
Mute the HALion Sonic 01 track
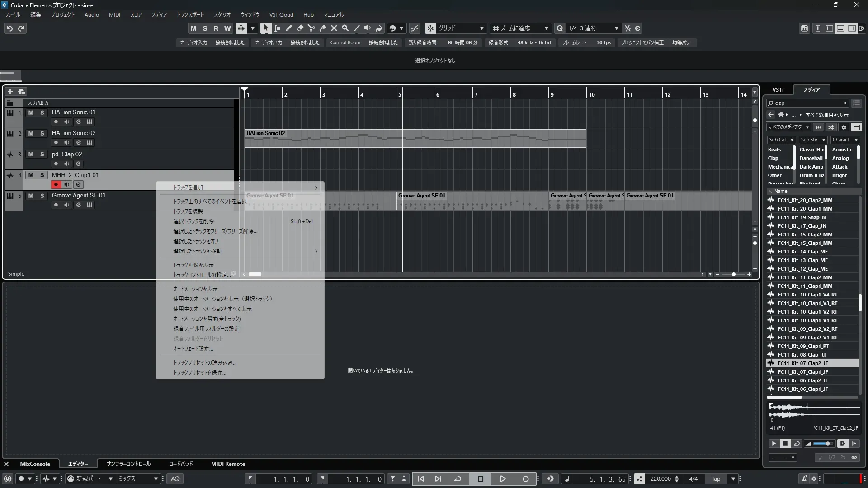(x=31, y=113)
